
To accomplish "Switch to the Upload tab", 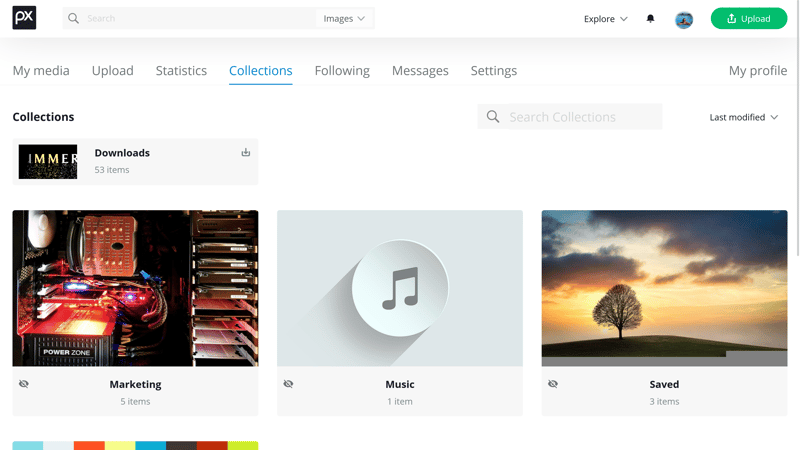I will click(113, 70).
